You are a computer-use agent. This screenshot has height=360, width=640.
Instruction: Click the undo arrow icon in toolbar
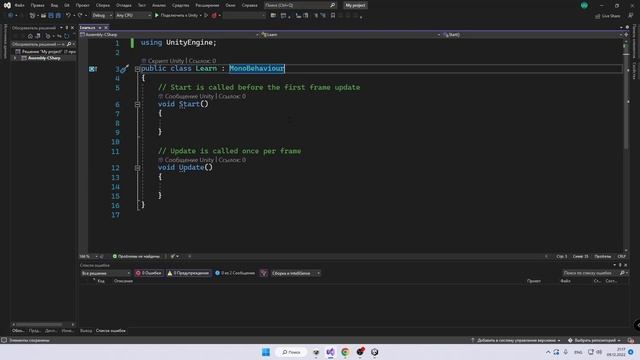click(x=68, y=16)
